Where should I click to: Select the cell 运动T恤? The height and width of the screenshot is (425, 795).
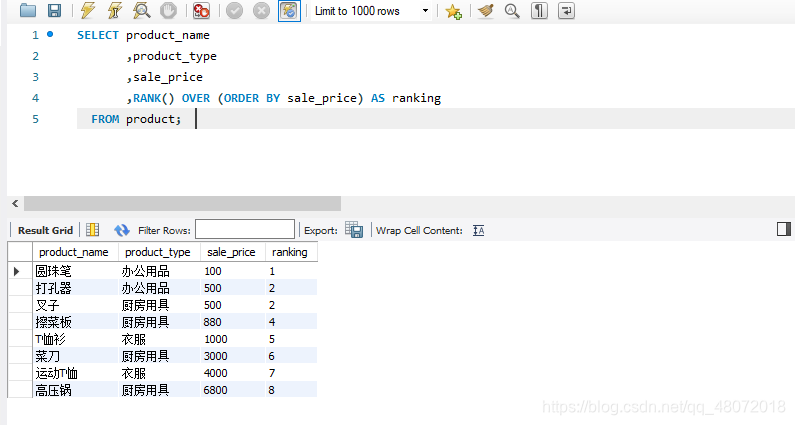(75, 373)
